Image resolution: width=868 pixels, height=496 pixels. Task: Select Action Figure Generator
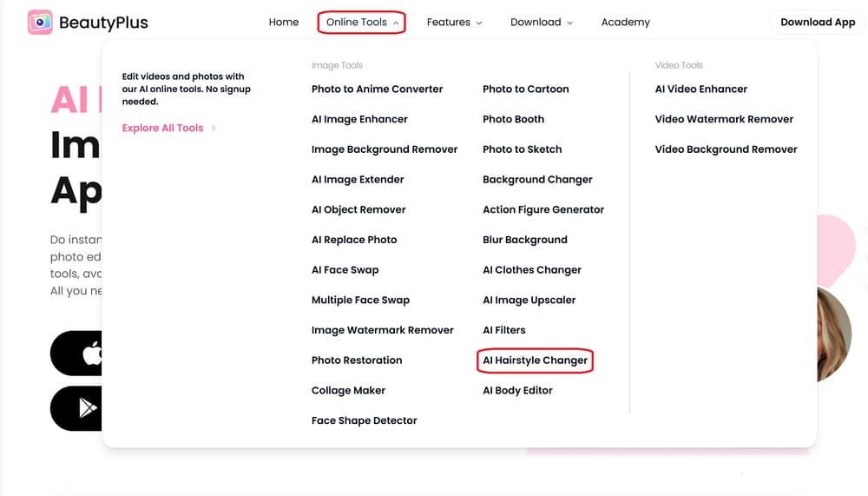point(543,209)
